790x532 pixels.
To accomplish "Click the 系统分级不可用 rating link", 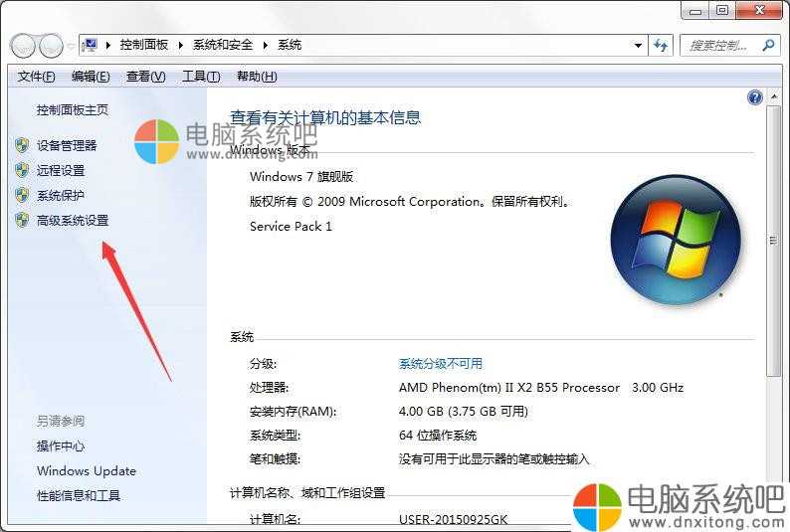I will tap(441, 363).
